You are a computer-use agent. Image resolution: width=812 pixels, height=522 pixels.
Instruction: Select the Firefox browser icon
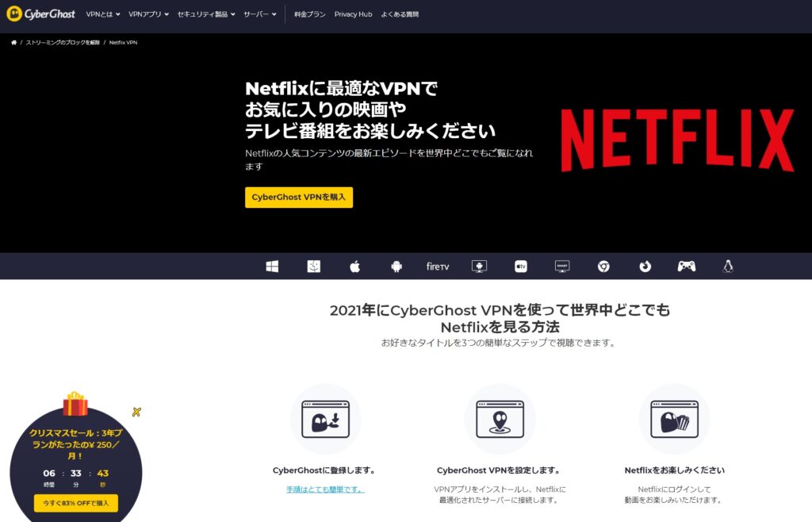click(x=645, y=266)
